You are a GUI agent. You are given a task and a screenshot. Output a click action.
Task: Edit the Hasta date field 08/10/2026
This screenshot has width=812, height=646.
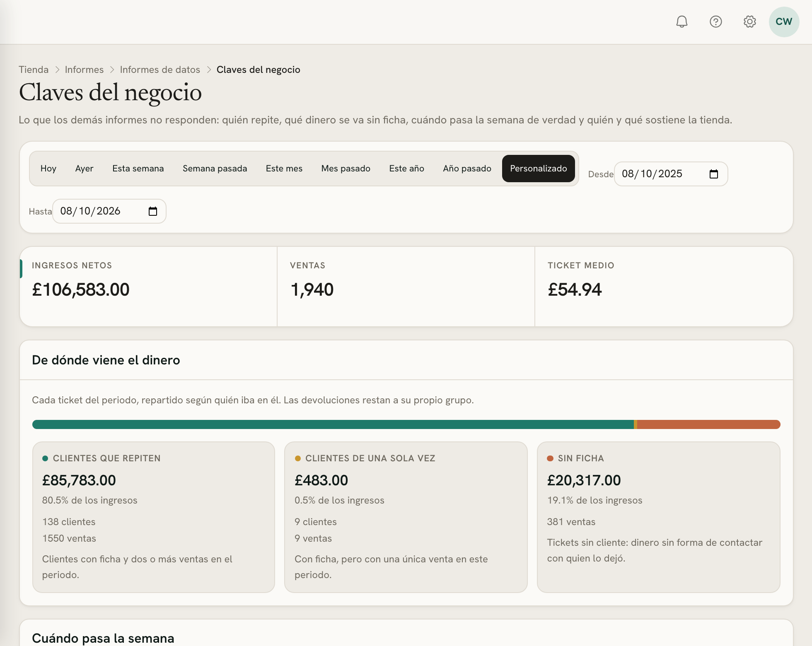click(x=109, y=211)
